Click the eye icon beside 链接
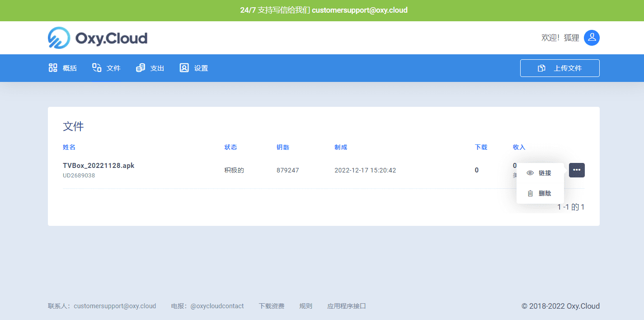 pyautogui.click(x=531, y=173)
